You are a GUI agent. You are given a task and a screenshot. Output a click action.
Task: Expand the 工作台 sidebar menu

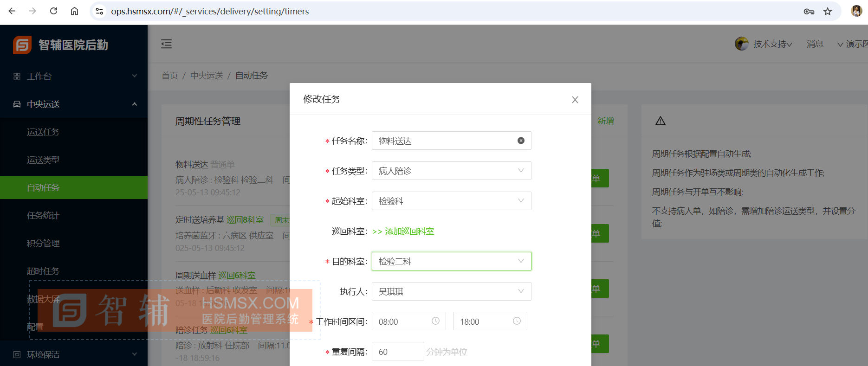click(74, 76)
